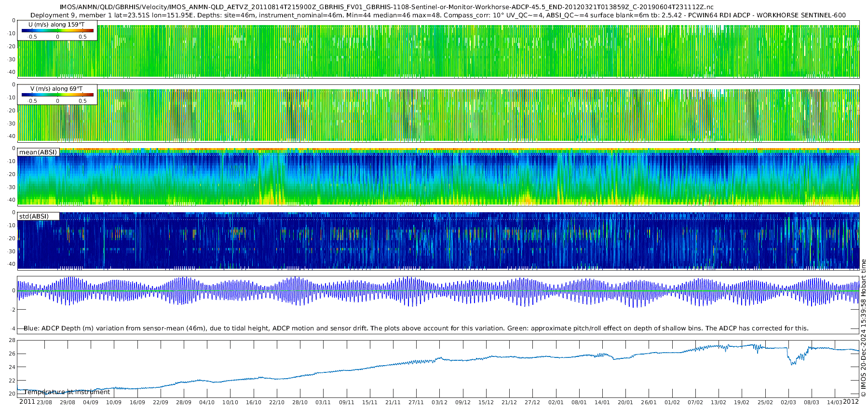Image resolution: width=868 pixels, height=410 pixels.
Task: Click the 15/11 date tick label
Action: (x=370, y=402)
